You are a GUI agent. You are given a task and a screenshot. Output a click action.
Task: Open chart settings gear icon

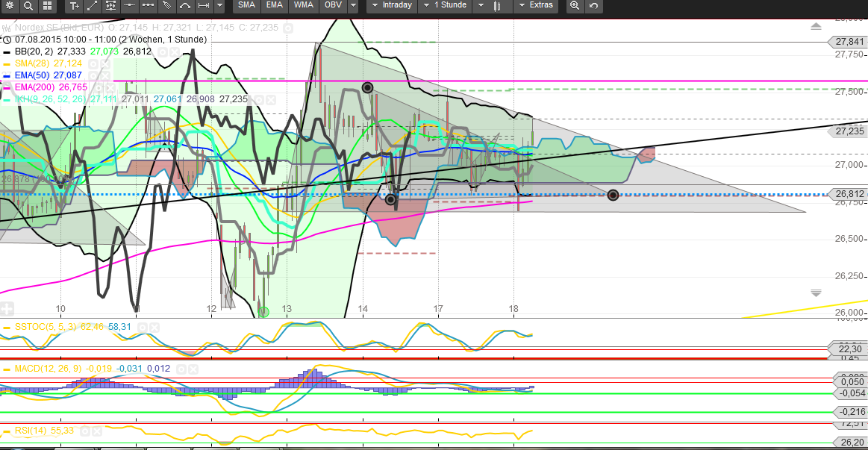10,5
